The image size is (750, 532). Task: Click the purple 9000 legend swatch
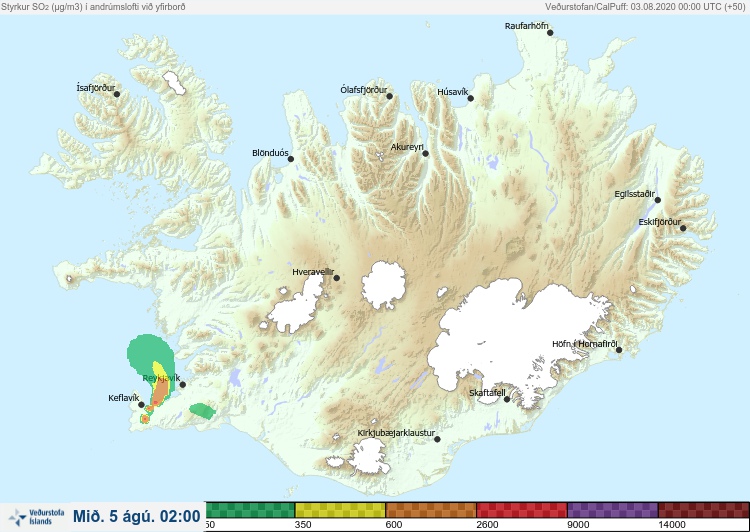pyautogui.click(x=613, y=510)
